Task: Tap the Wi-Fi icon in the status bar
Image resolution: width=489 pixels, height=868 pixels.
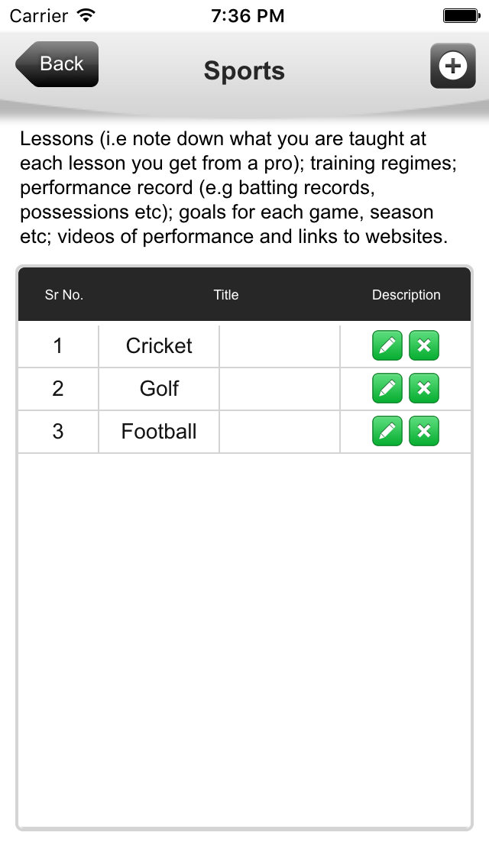Action: 86,15
